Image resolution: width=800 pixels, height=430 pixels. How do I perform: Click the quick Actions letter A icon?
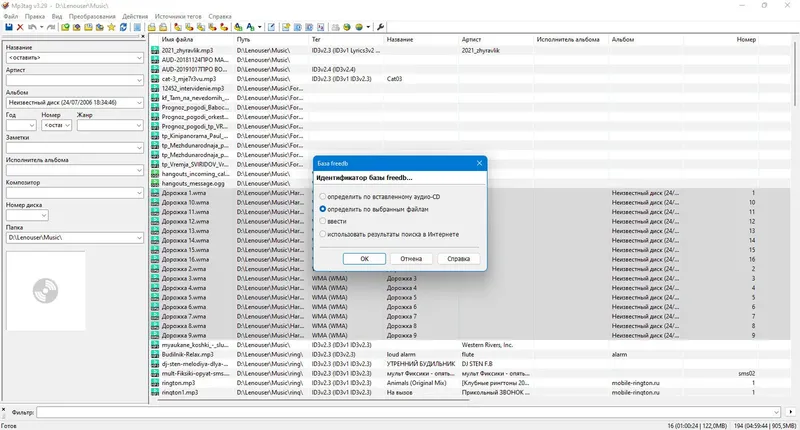(x=250, y=27)
